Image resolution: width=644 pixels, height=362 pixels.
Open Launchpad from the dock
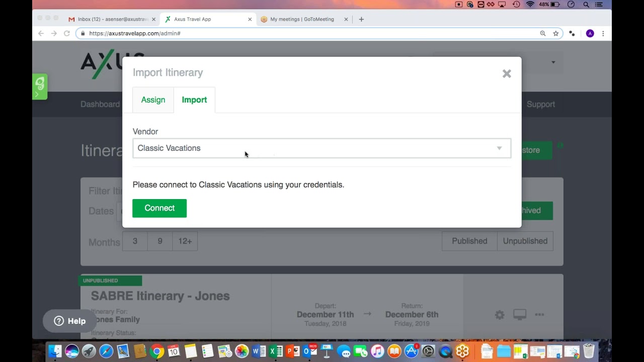89,351
